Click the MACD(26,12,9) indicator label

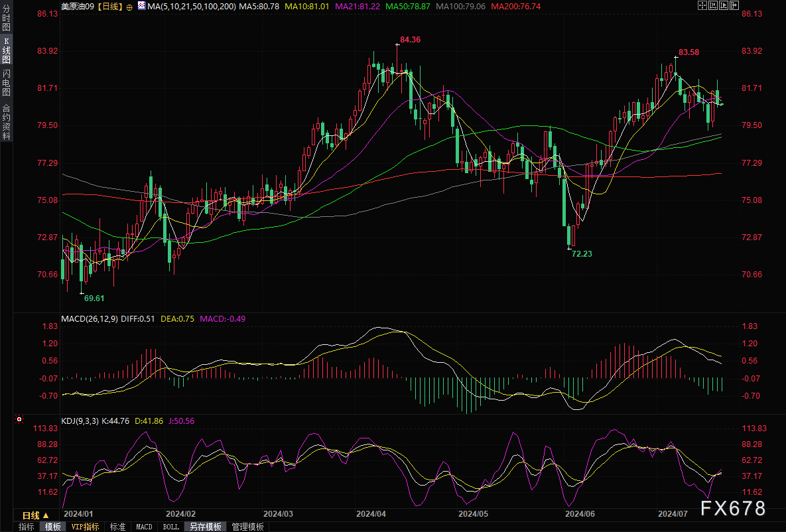90,319
